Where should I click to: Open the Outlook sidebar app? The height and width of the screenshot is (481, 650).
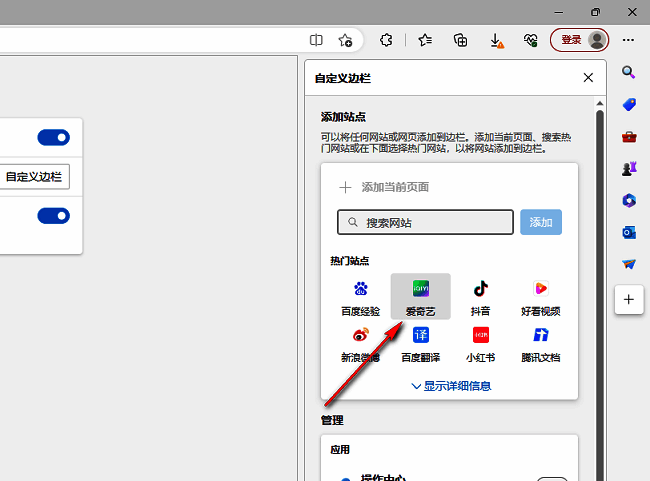[x=629, y=232]
